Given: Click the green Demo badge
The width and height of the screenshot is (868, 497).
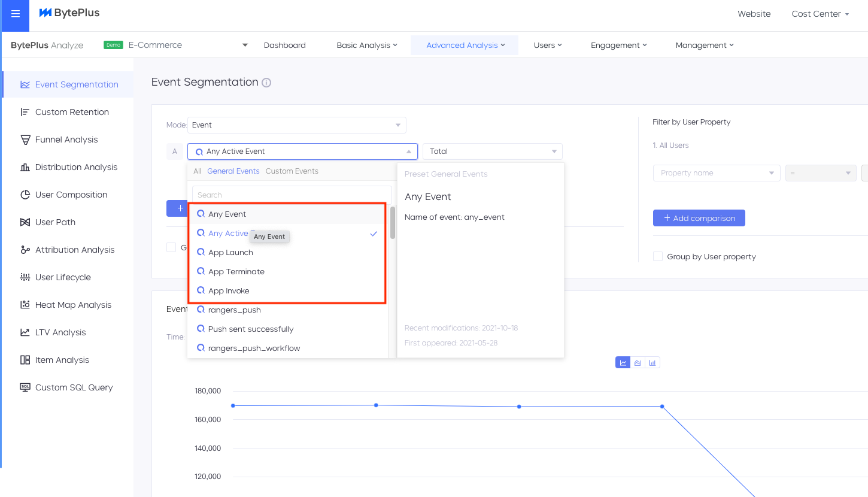Looking at the screenshot, I should tap(113, 45).
